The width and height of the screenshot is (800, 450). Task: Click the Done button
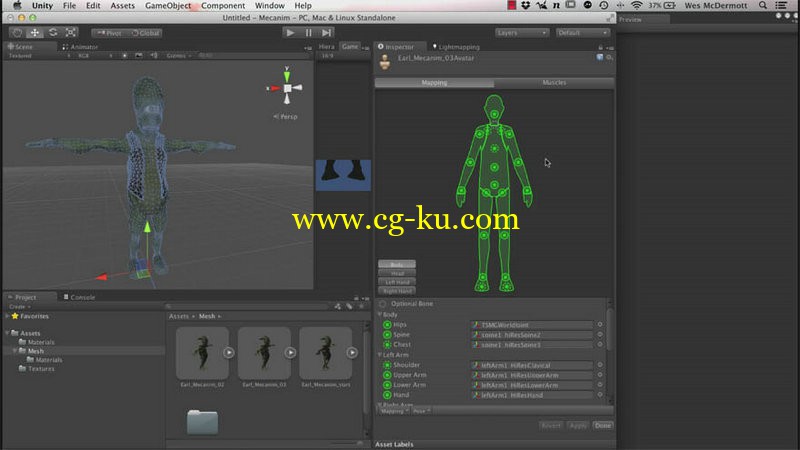click(x=603, y=426)
